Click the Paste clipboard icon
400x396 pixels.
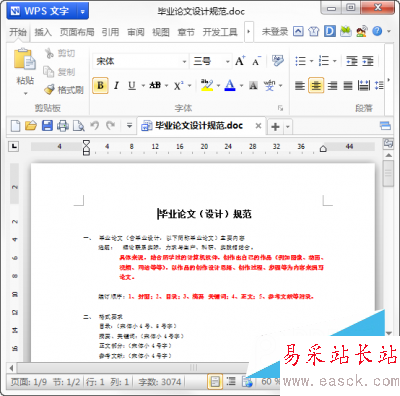25,59
